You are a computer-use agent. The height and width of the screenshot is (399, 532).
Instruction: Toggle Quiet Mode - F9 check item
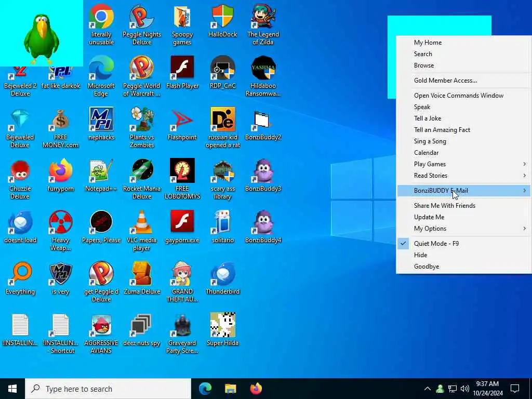coord(463,244)
